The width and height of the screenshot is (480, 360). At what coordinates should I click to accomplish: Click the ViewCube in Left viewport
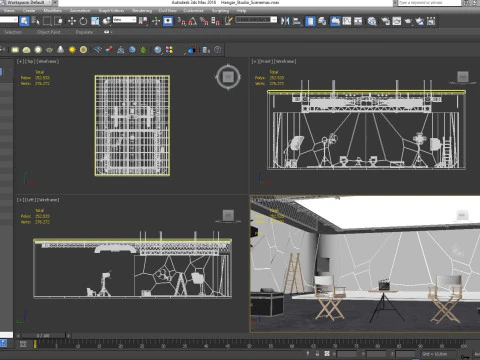[228, 216]
